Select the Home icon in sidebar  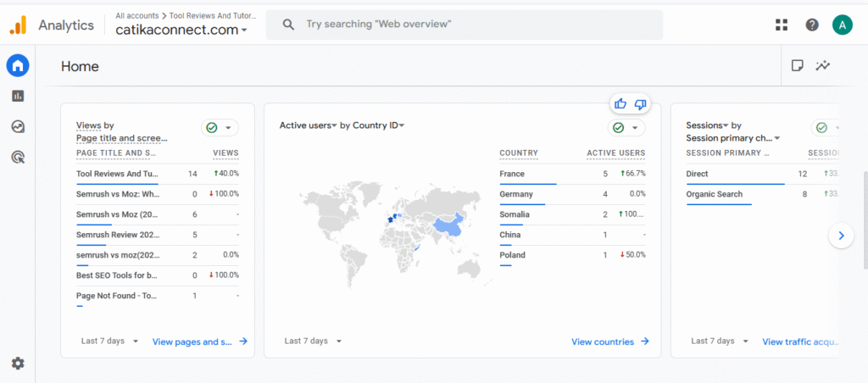tap(18, 65)
